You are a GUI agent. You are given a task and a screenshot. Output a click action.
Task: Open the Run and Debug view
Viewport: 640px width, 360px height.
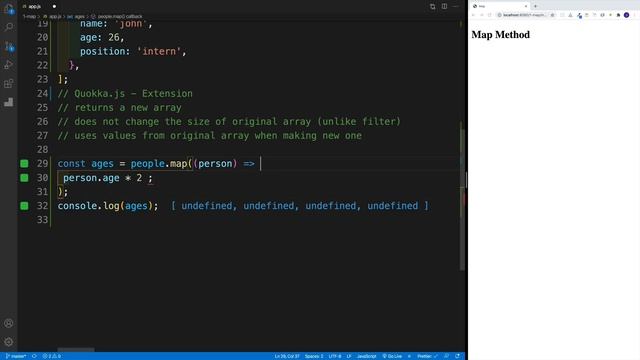(x=9, y=64)
